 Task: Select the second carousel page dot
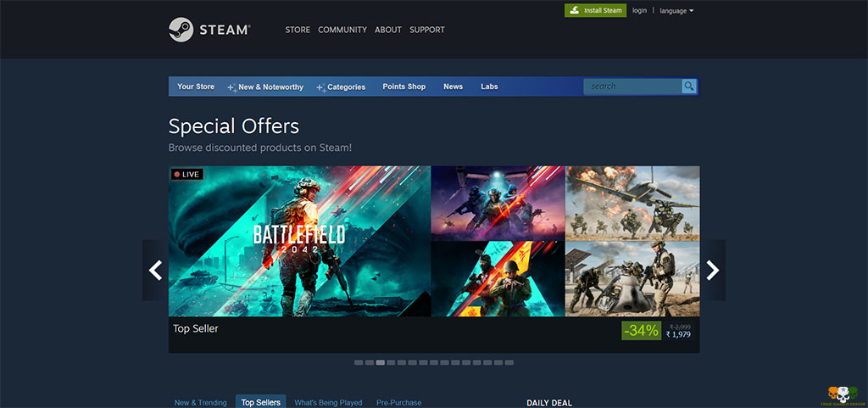coord(370,362)
